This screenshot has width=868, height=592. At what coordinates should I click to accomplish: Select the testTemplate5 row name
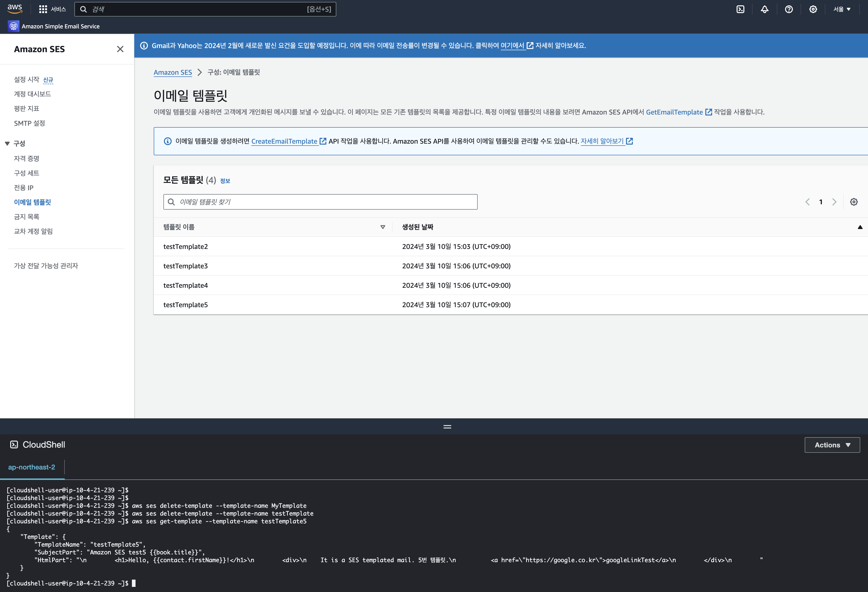tap(185, 304)
